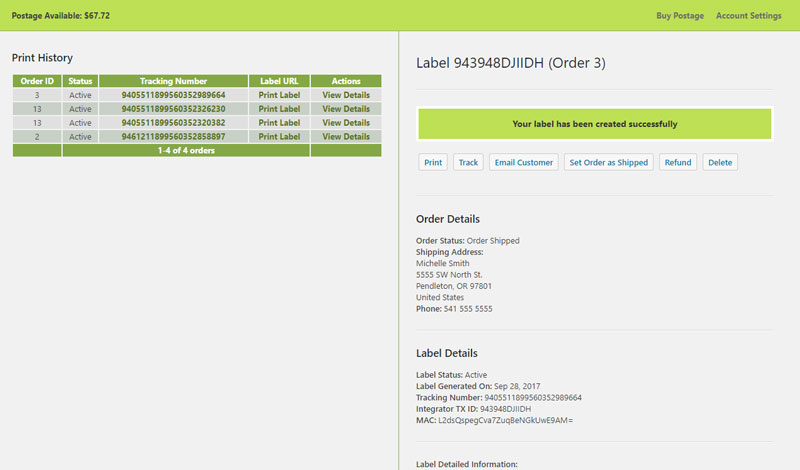Click the label created successfully banner
Screen dimensions: 800x470
pos(594,125)
